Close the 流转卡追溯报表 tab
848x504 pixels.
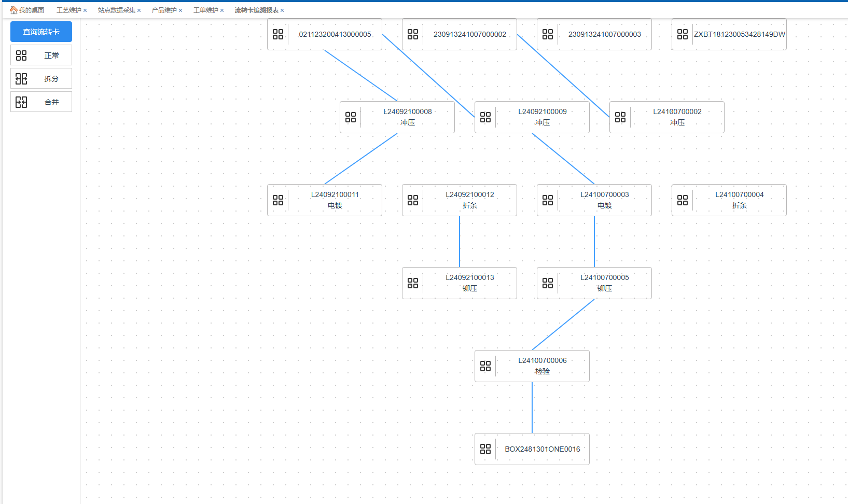tap(282, 10)
